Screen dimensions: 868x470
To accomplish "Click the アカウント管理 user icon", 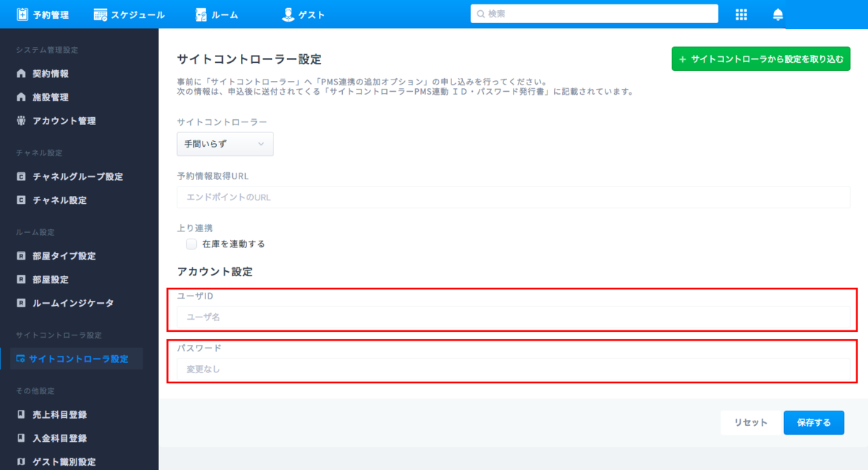I will tap(21, 121).
